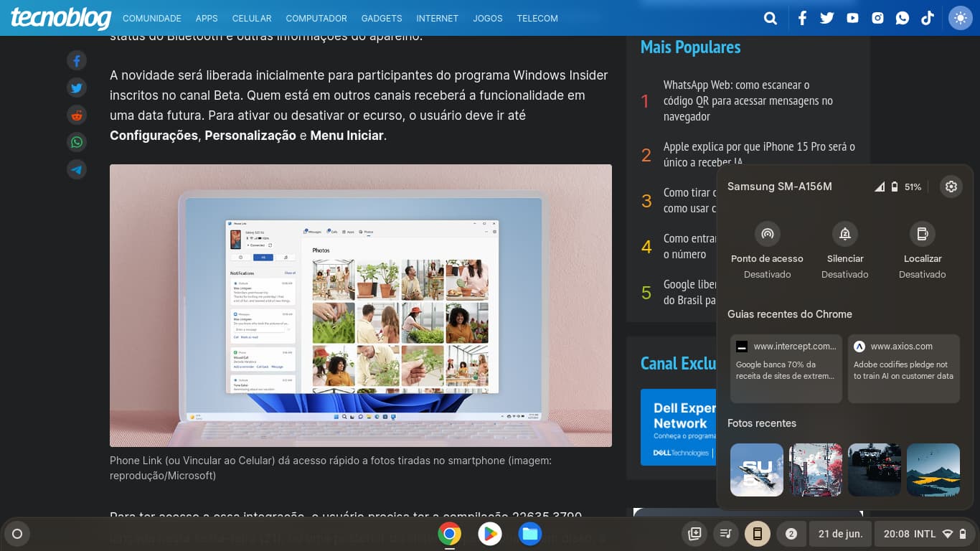Toggle the Localizar phone button
980x551 pixels.
click(923, 234)
